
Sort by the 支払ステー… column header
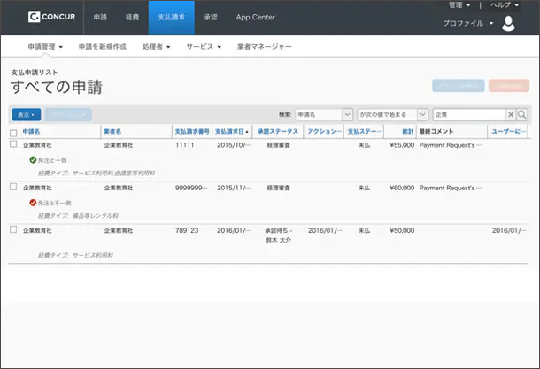point(364,131)
